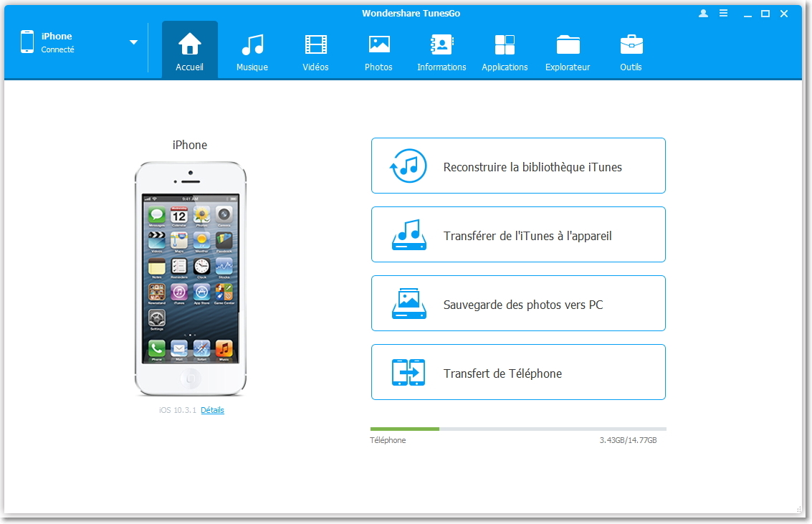The image size is (812, 524).
Task: Click the user account icon
Action: point(703,14)
